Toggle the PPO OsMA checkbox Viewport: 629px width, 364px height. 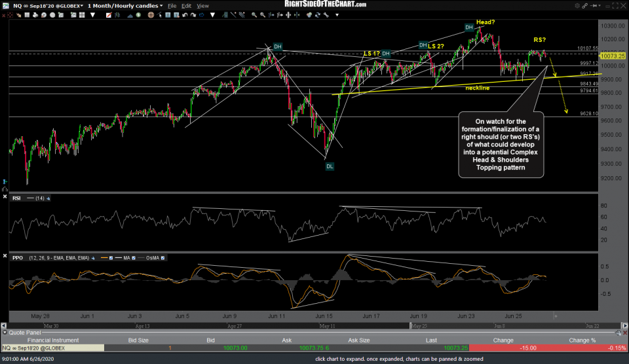coord(162,258)
